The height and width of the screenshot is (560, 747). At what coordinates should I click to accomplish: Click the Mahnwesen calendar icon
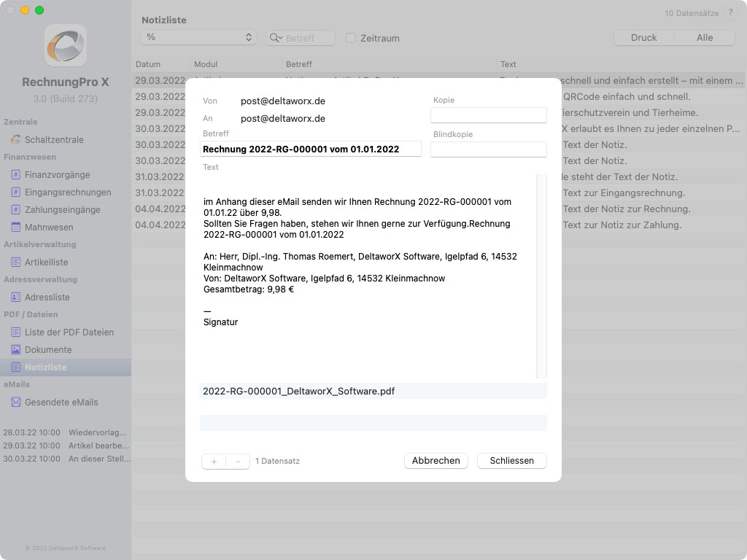(x=15, y=227)
